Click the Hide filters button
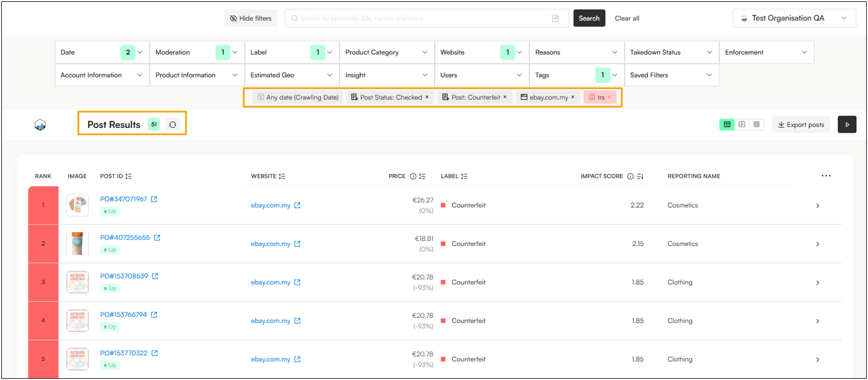Screen dimensions: 868x380 [x=251, y=18]
